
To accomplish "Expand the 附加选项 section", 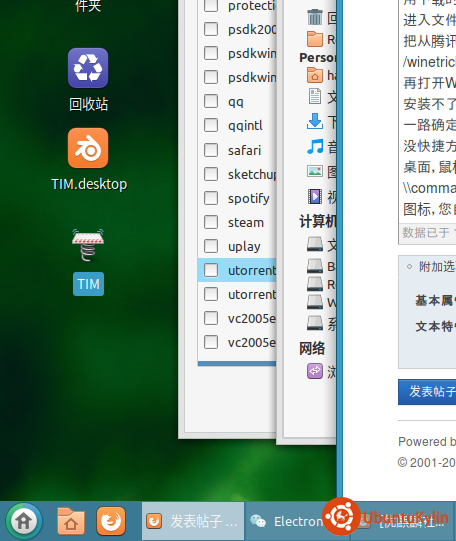I will tap(431, 266).
